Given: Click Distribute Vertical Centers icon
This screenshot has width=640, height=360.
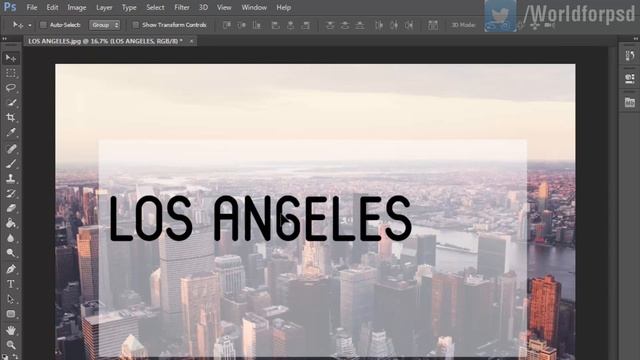Looking at the screenshot, I should (x=345, y=25).
